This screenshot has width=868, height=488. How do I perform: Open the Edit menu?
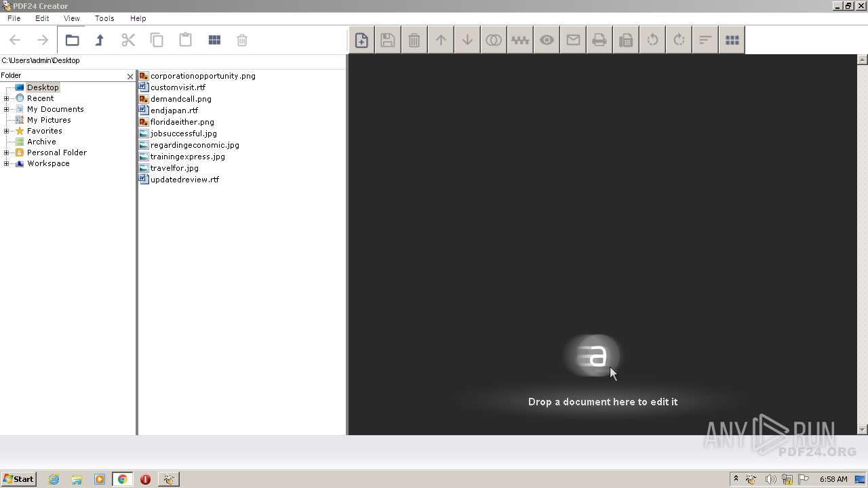click(42, 18)
